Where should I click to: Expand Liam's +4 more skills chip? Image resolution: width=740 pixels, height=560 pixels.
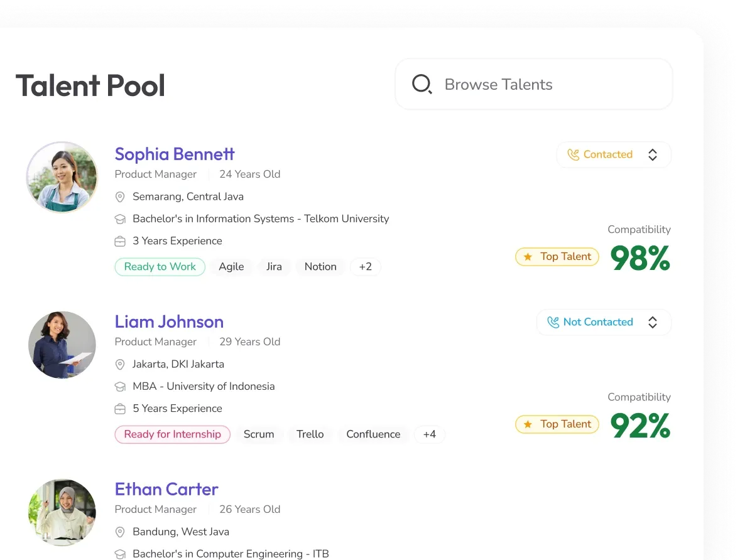click(x=430, y=434)
